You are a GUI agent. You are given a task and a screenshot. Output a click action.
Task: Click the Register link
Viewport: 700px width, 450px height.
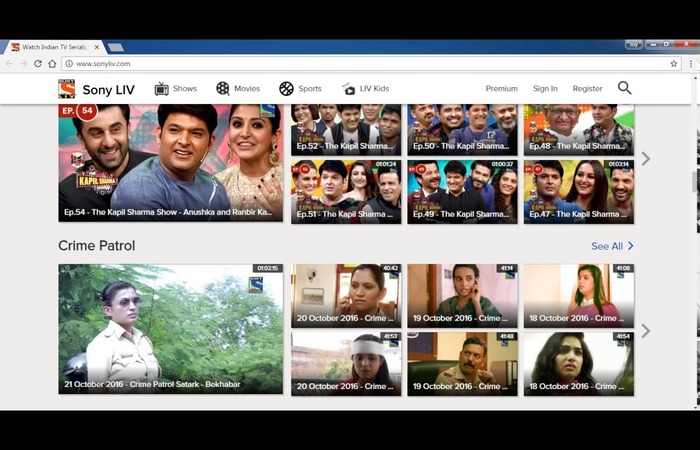coord(588,88)
